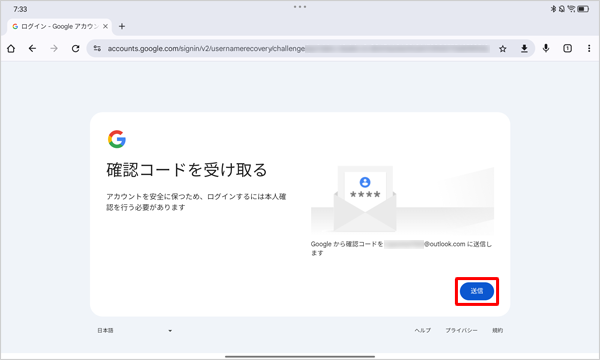Click the アカウントを安全に保つため description text

[x=196, y=202]
